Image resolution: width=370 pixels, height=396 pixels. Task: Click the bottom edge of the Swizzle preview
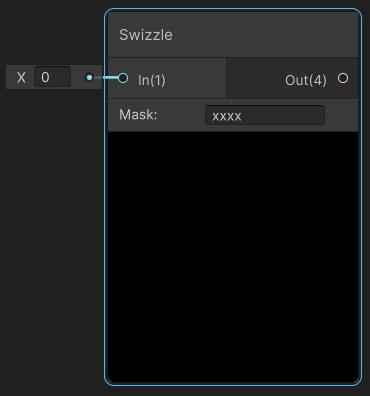click(233, 381)
